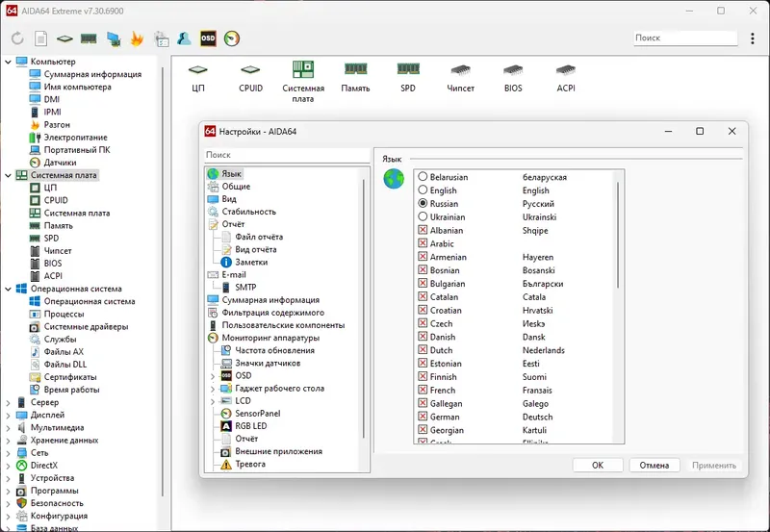Open the ЦП icon in content pane

198,78
